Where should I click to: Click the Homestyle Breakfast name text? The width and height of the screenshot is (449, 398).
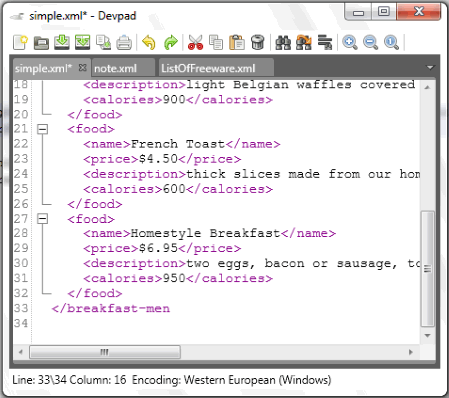(x=205, y=233)
